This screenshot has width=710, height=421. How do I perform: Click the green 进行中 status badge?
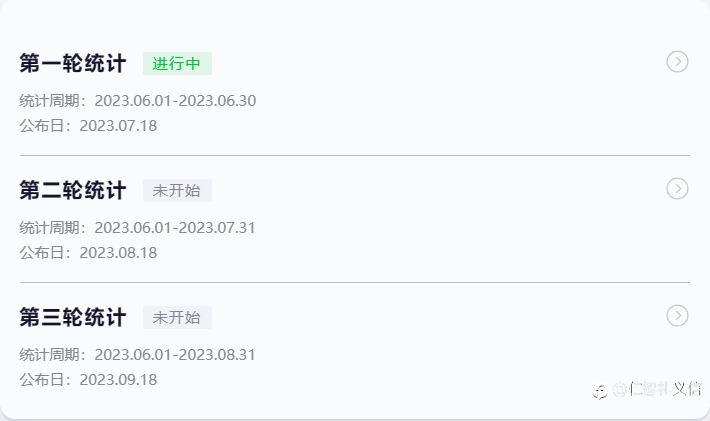tap(177, 64)
